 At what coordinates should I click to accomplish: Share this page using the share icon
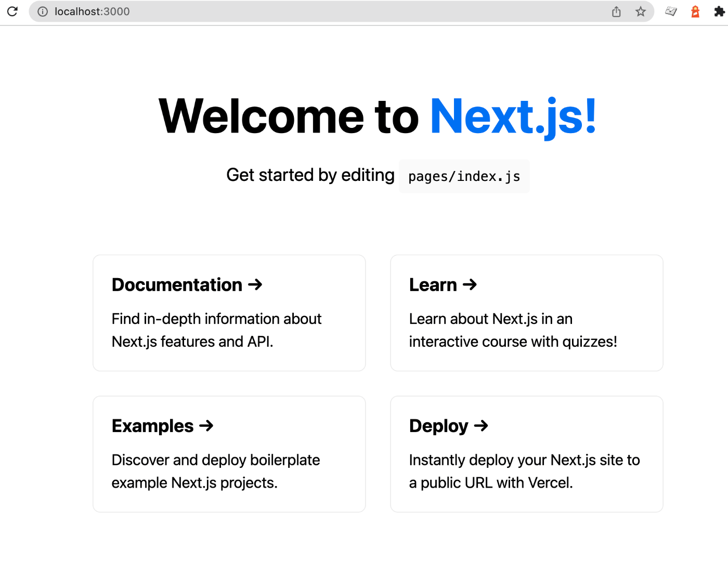(616, 11)
